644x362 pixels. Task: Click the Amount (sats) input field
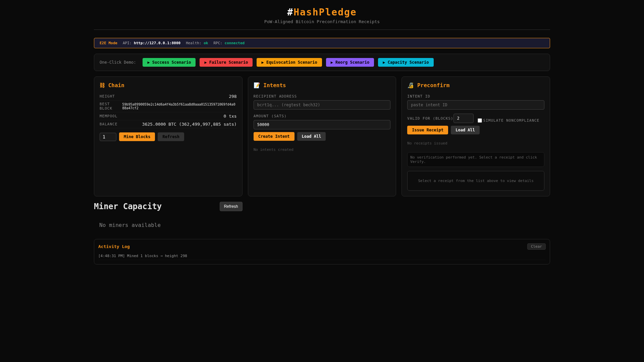[322, 125]
